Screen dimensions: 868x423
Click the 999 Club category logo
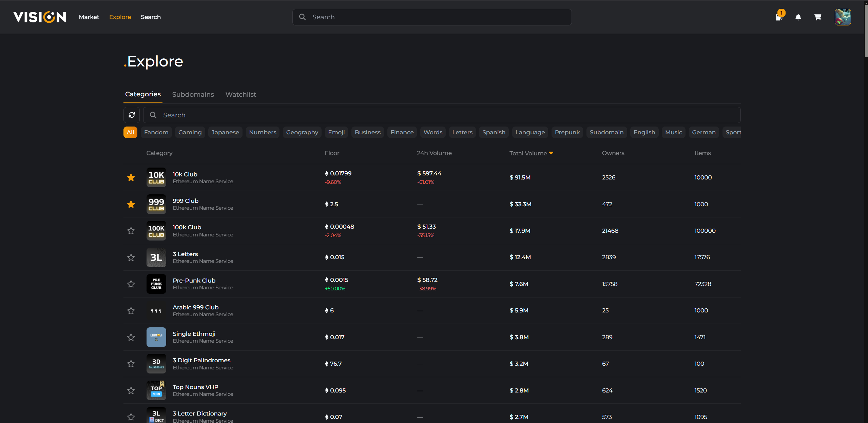[156, 204]
